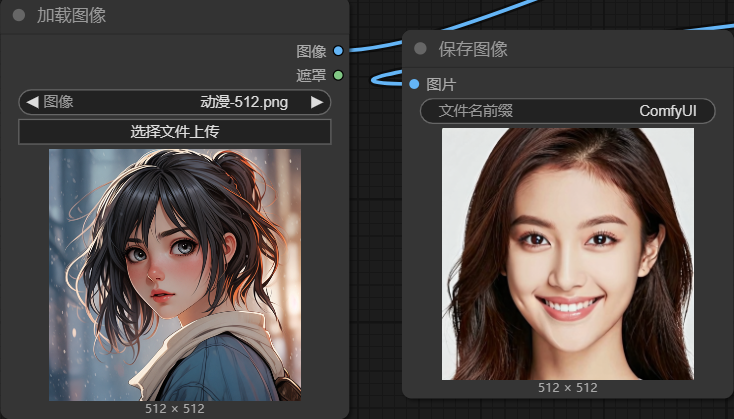
Task: Click the 图片 input label
Action: [441, 85]
